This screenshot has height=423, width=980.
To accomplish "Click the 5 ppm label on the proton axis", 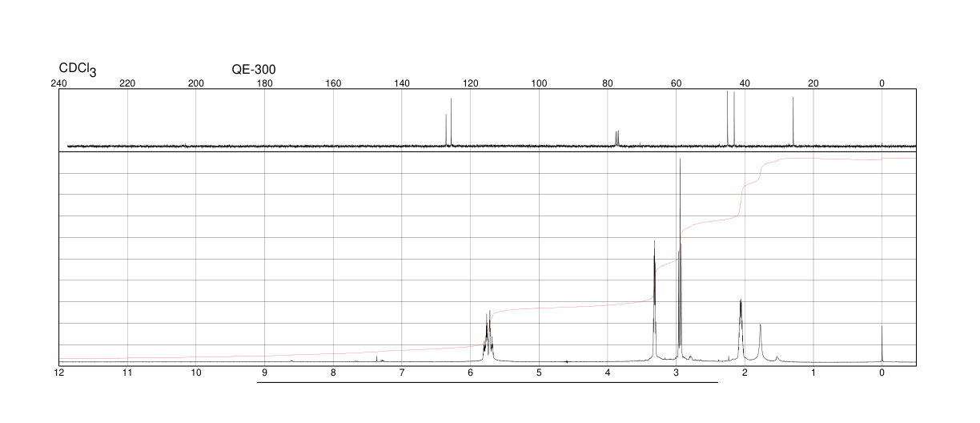I will (539, 373).
